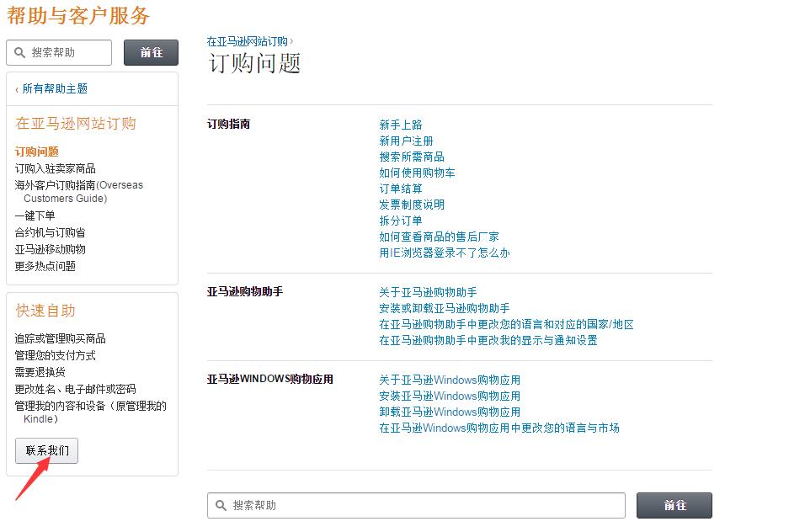The height and width of the screenshot is (532, 789).
Task: Open 管理您的支付方式 quick help
Action: (x=55, y=355)
